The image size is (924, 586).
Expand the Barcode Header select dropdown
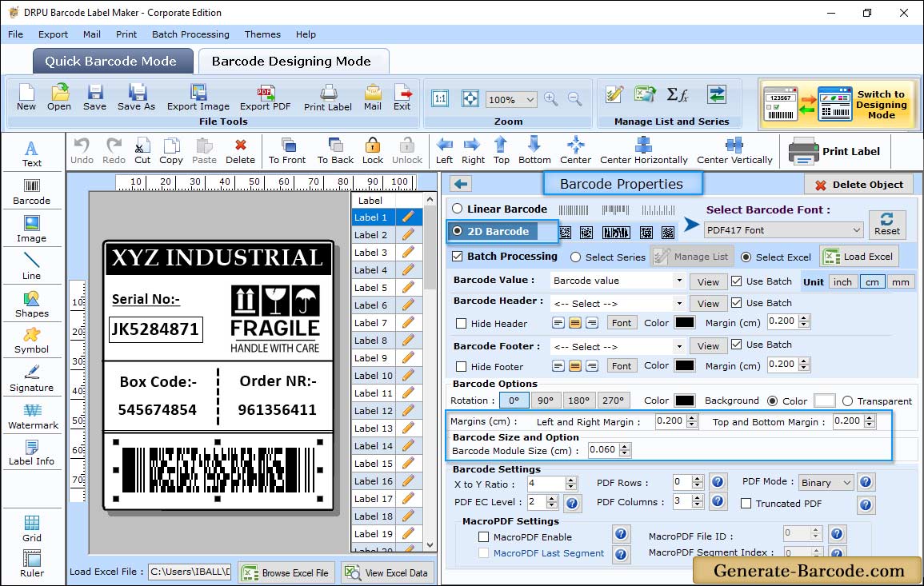(679, 303)
